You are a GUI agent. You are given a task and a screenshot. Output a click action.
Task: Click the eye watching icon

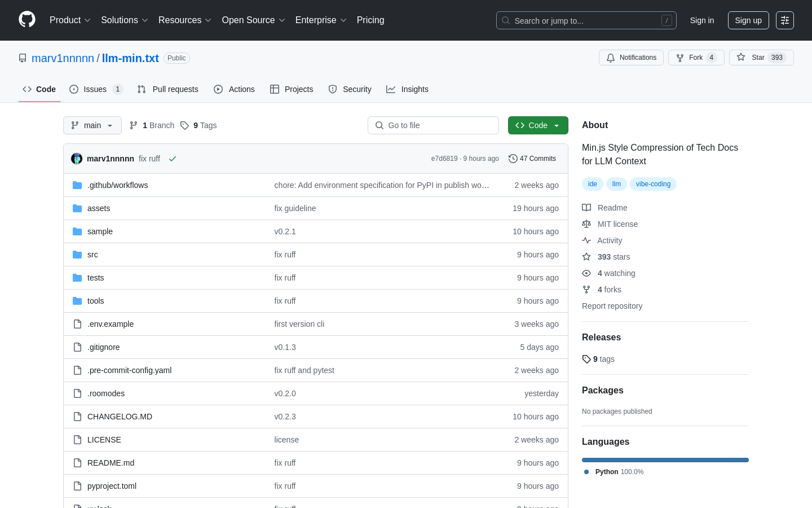coord(586,273)
